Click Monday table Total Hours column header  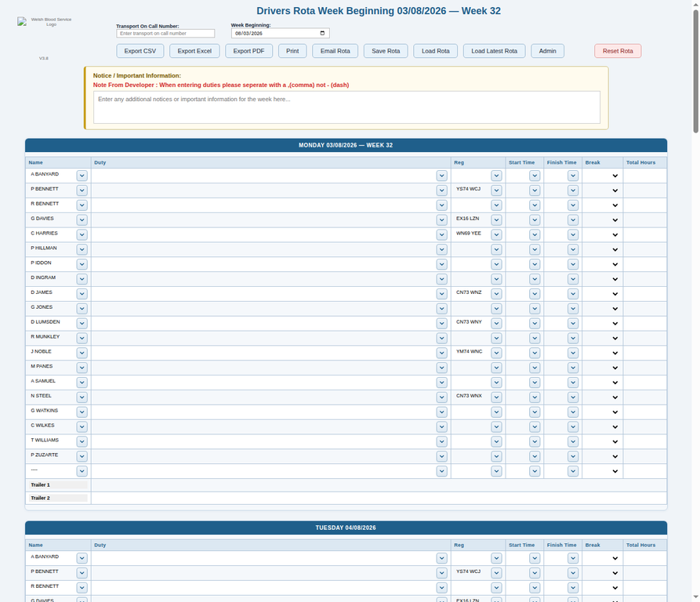[644, 162]
